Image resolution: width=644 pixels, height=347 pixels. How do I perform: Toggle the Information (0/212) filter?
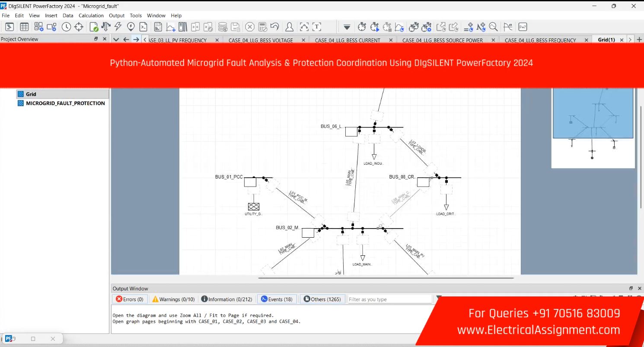[x=227, y=299]
